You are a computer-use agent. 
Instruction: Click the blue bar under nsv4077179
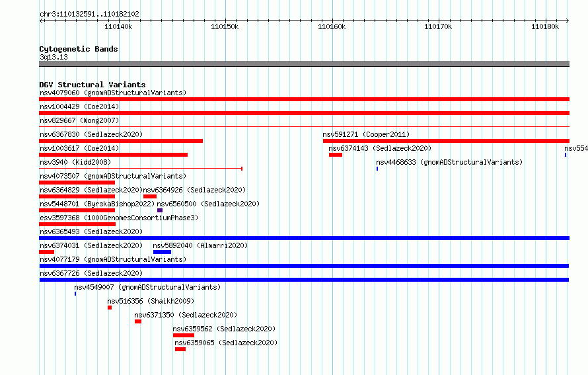click(304, 266)
